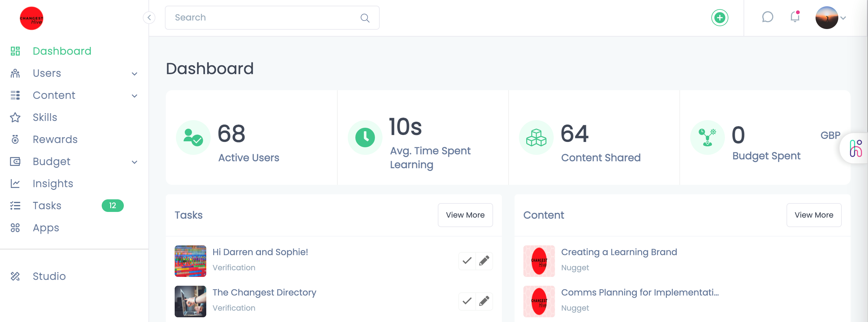Open the chat messages icon

[768, 17]
